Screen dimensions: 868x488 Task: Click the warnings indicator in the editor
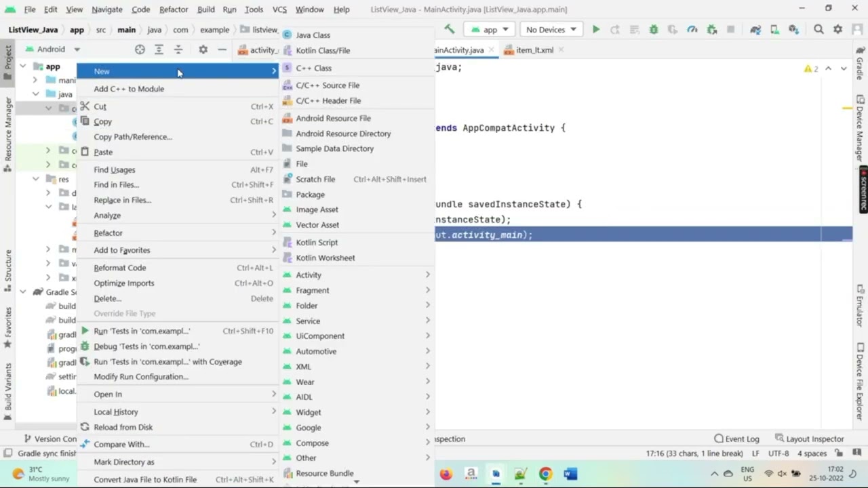(x=810, y=68)
